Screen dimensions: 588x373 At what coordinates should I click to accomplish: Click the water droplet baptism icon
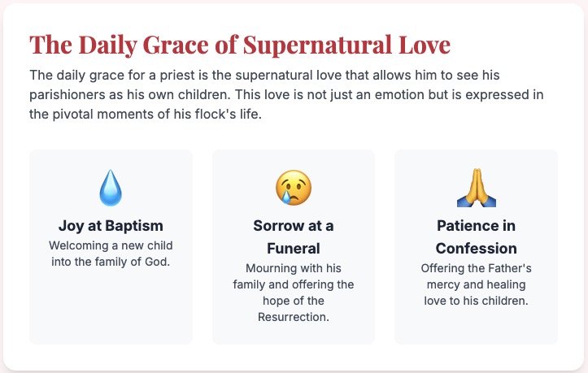tap(111, 188)
